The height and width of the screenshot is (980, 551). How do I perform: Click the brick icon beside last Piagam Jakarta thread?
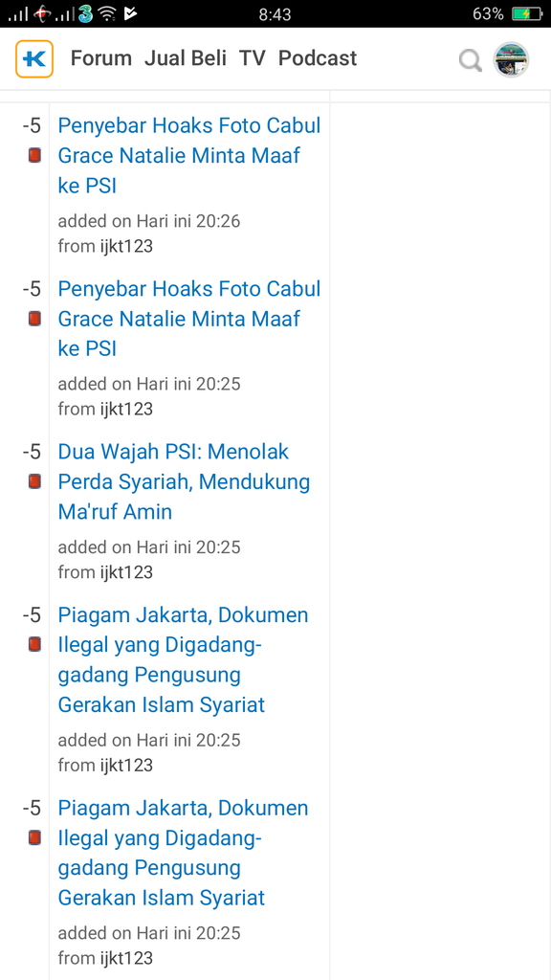(33, 836)
